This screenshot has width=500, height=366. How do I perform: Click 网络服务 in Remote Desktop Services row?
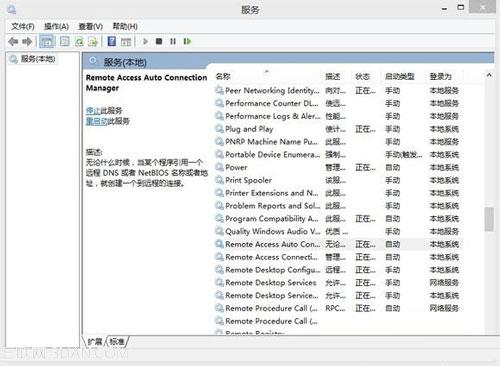click(444, 283)
